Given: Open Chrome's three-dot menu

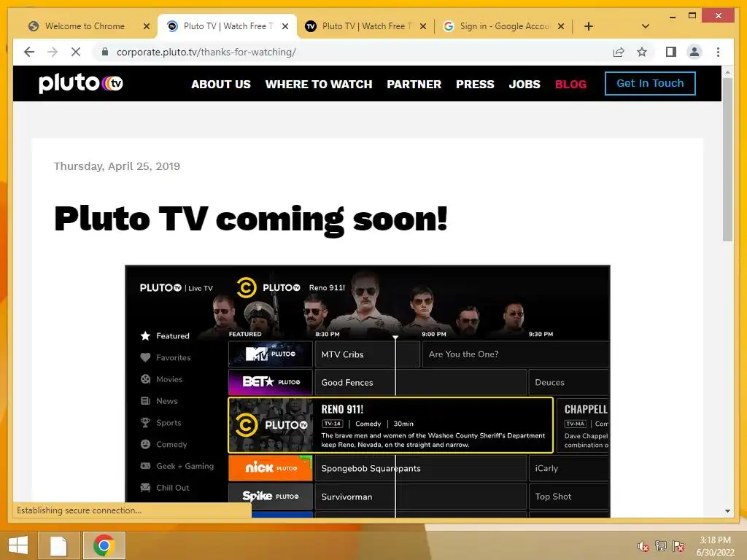Looking at the screenshot, I should (x=718, y=52).
